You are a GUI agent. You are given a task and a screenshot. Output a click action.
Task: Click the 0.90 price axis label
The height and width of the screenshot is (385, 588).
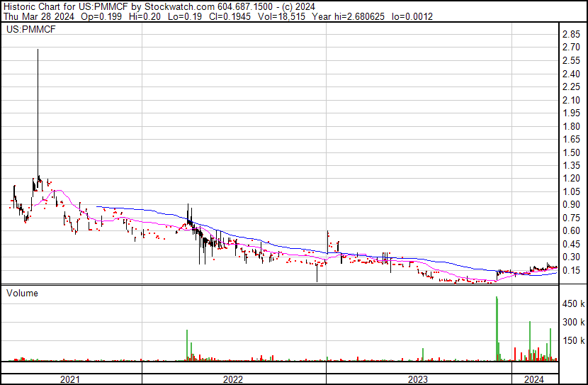click(571, 204)
